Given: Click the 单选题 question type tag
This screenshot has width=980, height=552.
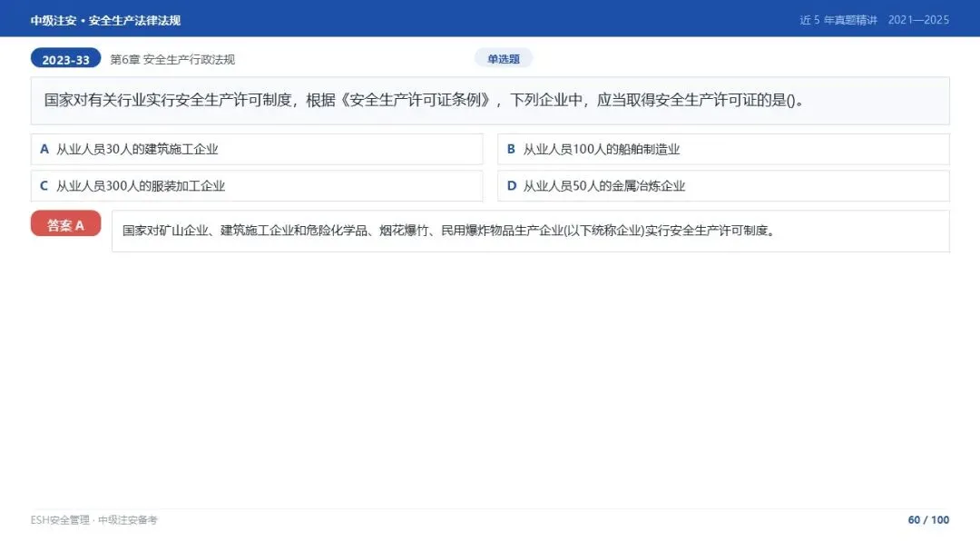Looking at the screenshot, I should click(503, 59).
